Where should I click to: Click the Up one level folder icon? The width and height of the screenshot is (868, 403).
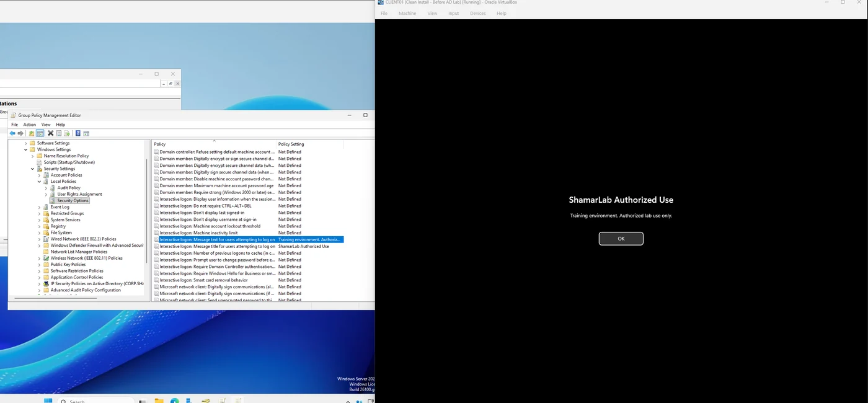pyautogui.click(x=32, y=133)
